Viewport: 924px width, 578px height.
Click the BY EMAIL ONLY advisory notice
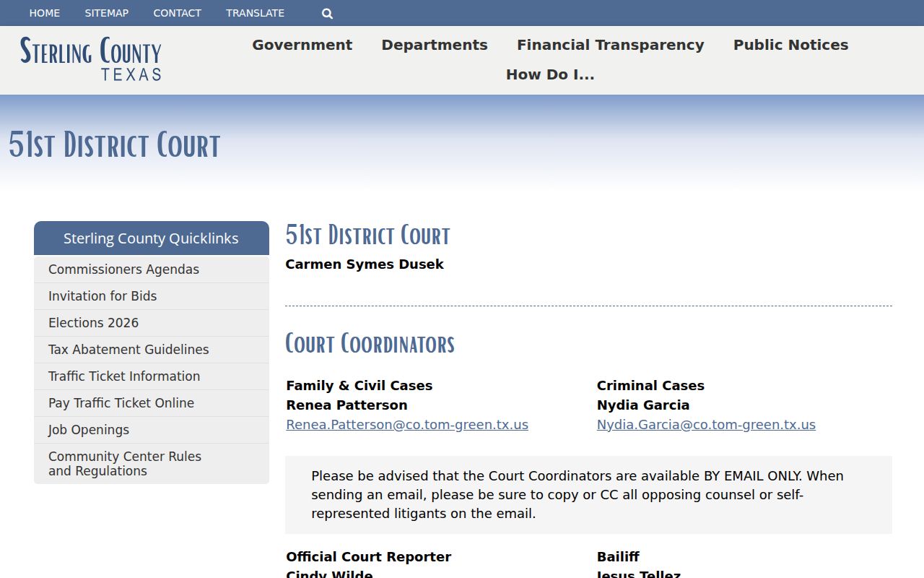588,495
